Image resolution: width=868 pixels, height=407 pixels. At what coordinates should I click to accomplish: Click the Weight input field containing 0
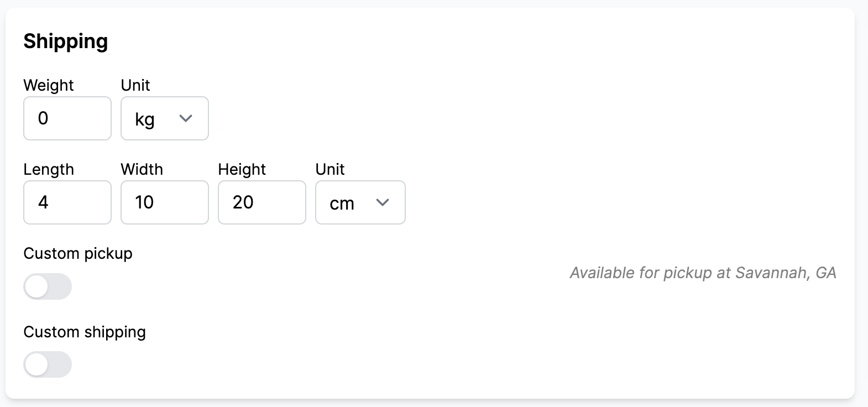pos(67,118)
